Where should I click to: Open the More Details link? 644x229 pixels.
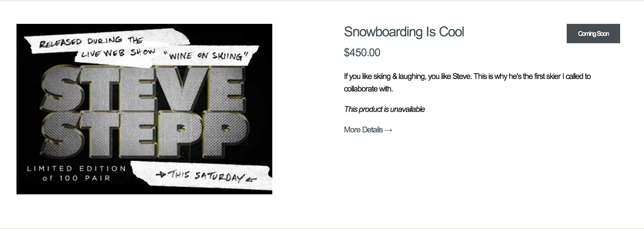(x=363, y=130)
